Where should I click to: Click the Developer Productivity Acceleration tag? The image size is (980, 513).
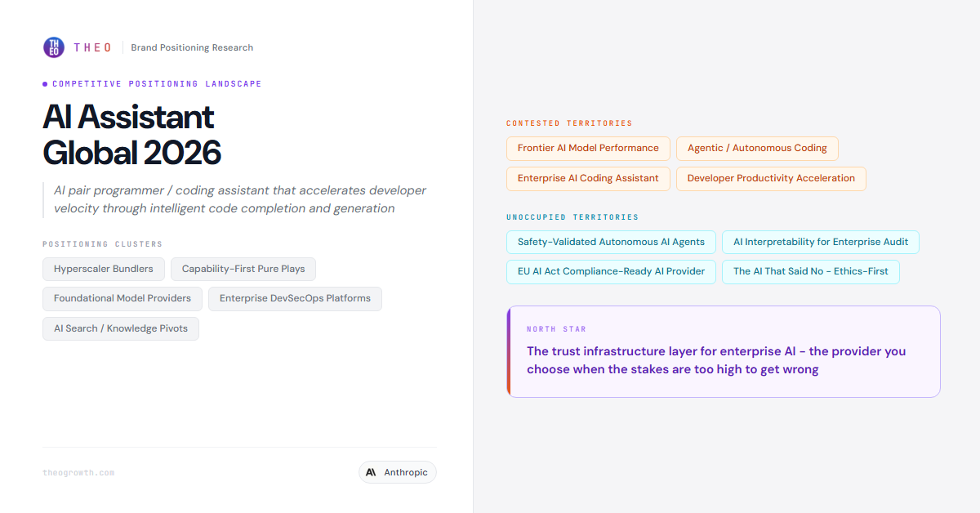point(771,178)
